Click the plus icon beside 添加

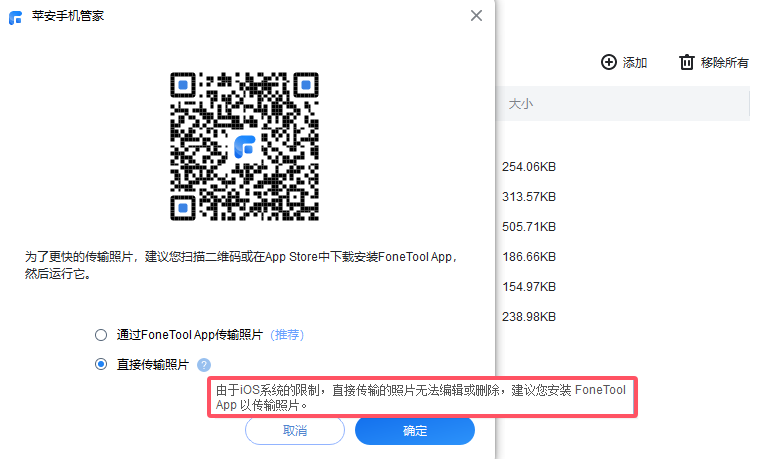[608, 62]
